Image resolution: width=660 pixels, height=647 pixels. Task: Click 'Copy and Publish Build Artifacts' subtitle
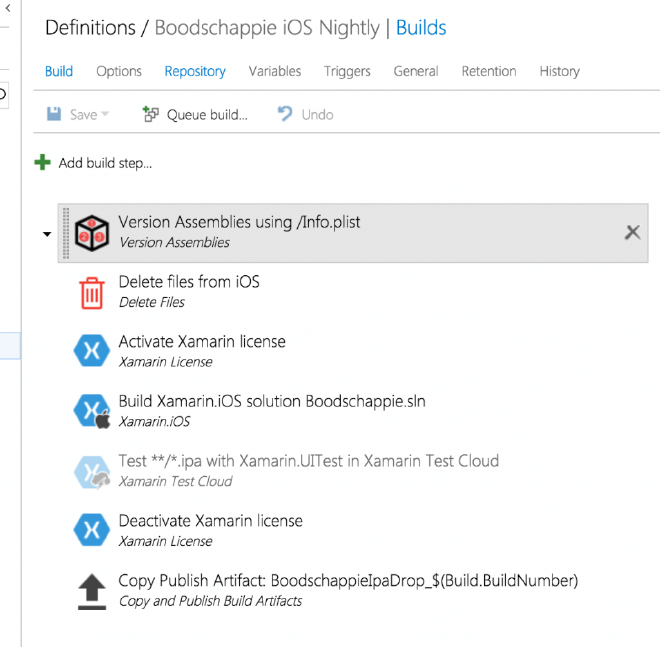(210, 601)
